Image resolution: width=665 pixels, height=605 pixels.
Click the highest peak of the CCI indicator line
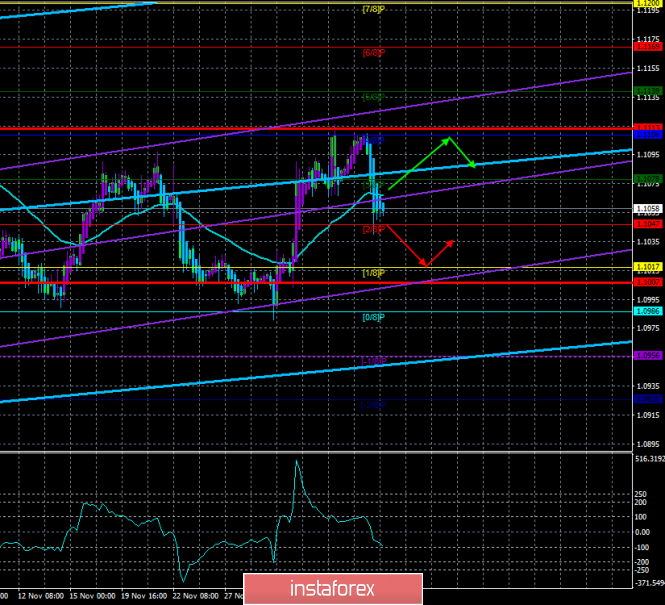click(x=296, y=462)
